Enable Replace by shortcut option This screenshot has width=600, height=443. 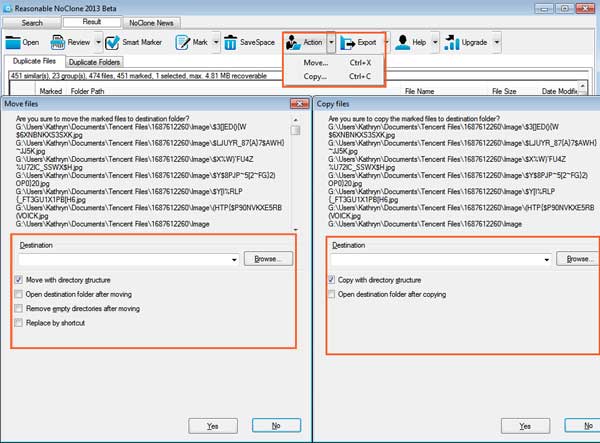[x=20, y=323]
